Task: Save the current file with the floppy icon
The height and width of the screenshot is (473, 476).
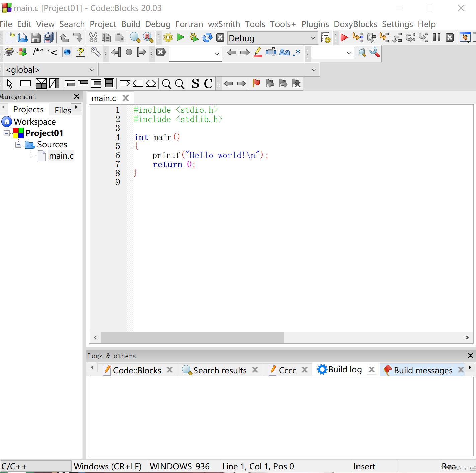Action: click(35, 37)
